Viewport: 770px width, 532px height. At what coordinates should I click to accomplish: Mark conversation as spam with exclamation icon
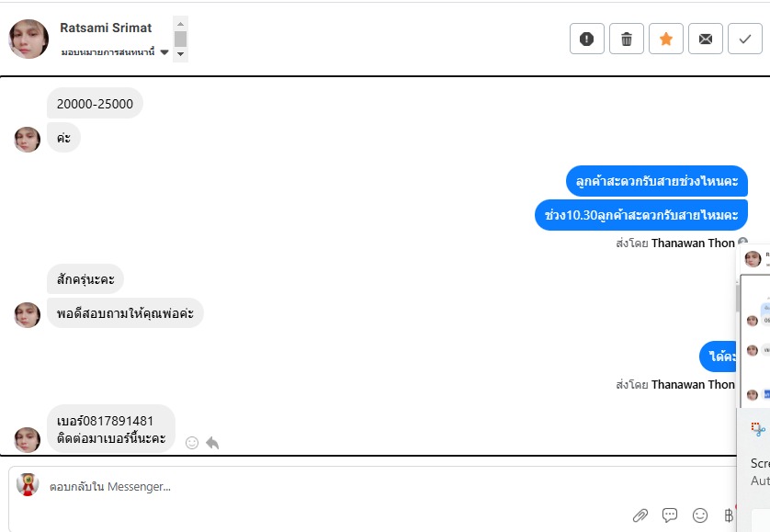[587, 39]
